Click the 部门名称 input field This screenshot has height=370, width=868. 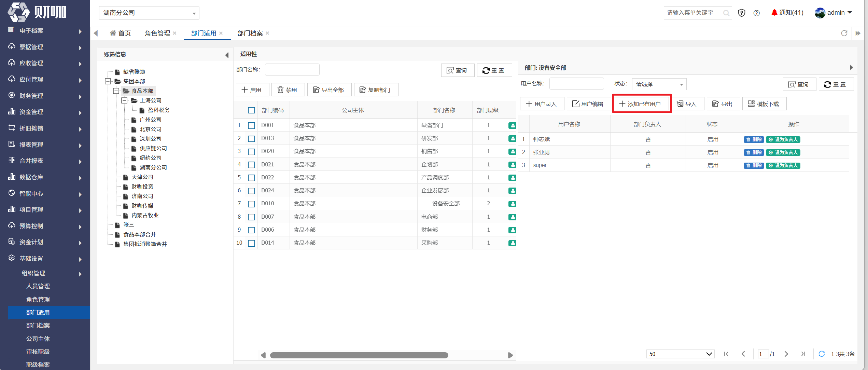click(292, 70)
